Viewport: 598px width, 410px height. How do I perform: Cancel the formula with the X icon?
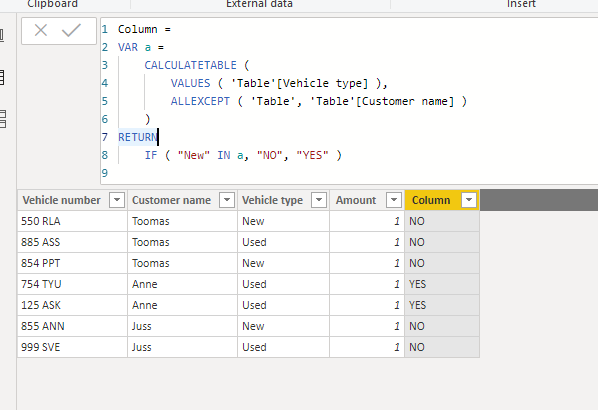(x=41, y=30)
